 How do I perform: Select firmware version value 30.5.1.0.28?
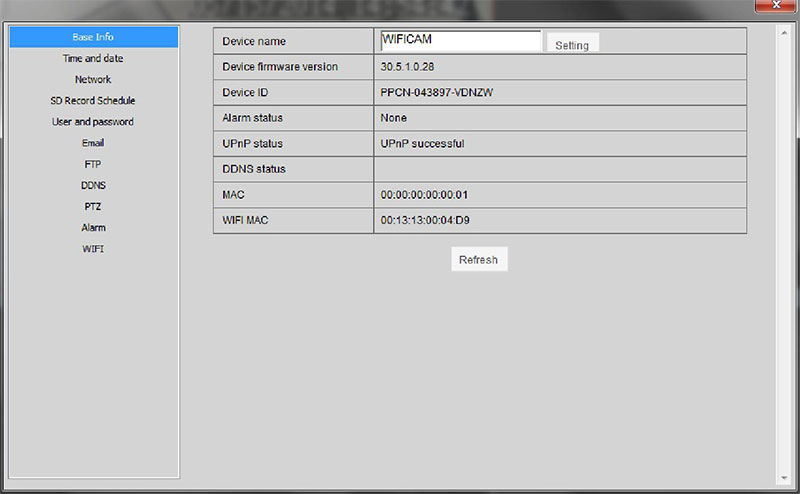[407, 67]
